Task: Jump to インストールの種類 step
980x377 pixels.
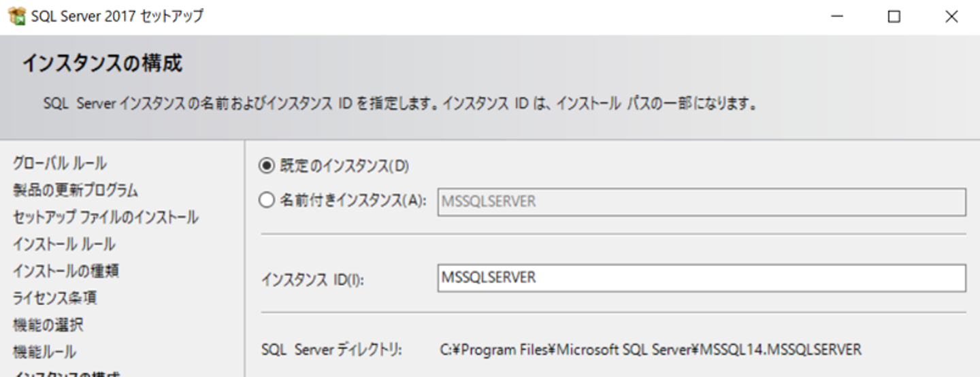Action: point(66,271)
